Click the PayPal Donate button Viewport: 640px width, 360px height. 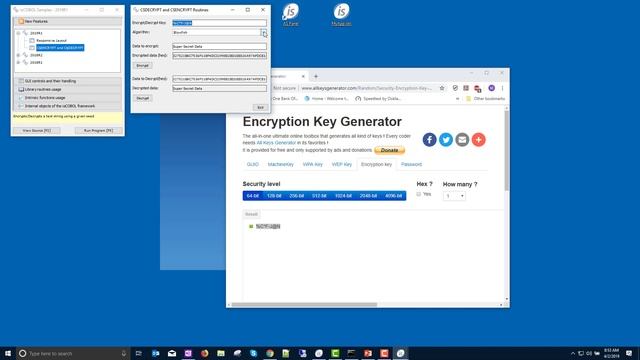coord(389,150)
